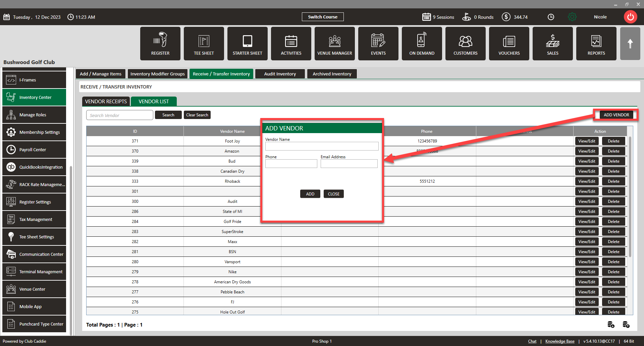The image size is (644, 346).
Task: Click the left sidebar scrollbar
Action: click(x=71, y=250)
